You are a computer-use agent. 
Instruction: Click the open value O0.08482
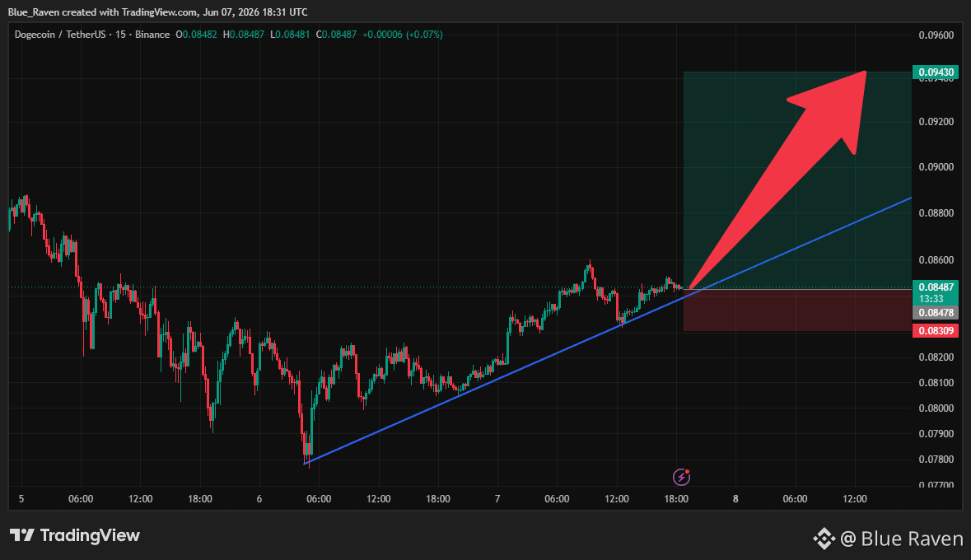(x=196, y=35)
